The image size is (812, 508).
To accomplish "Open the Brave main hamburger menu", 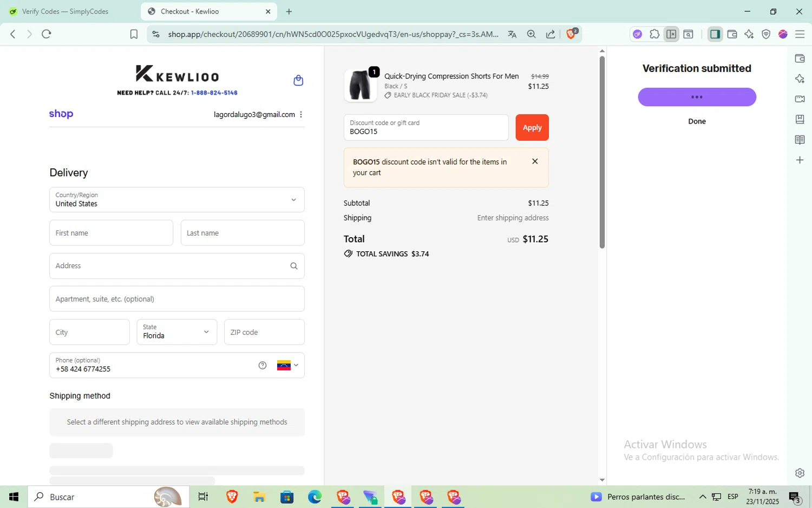I will click(x=800, y=34).
